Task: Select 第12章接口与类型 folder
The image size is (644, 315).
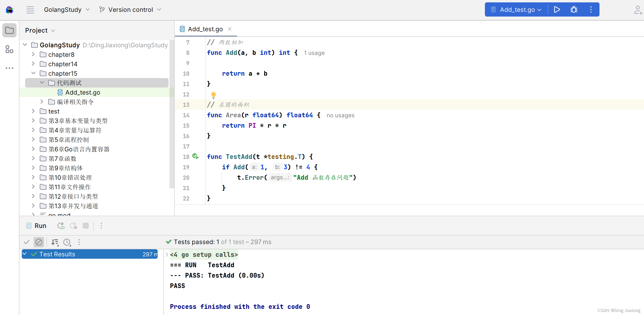Action: (73, 197)
